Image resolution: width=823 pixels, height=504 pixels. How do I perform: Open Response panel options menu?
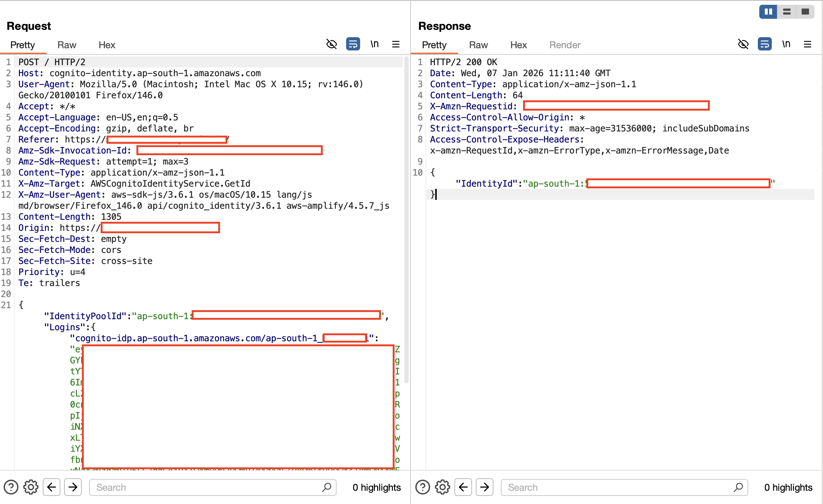pos(808,44)
